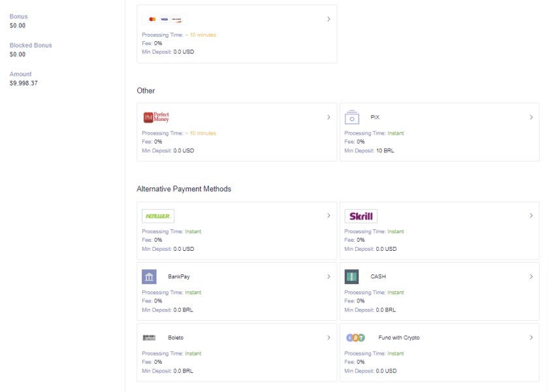
Task: Open Skrill using the right chevron
Action: [x=531, y=216]
